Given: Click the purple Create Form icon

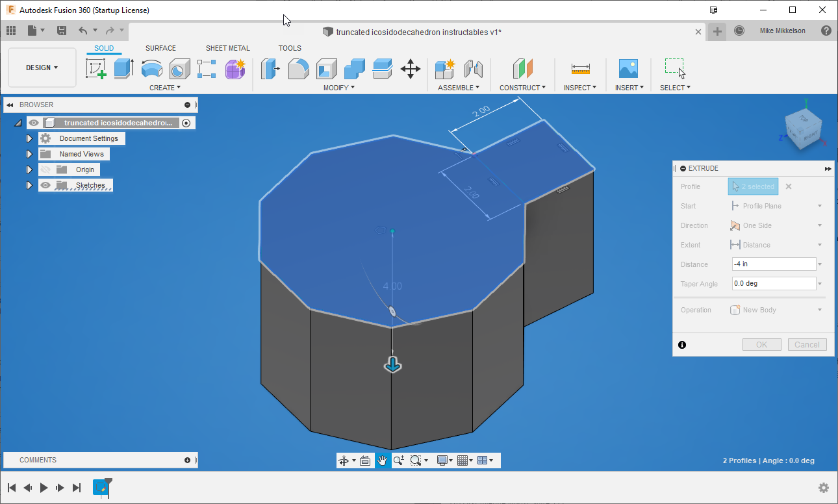Looking at the screenshot, I should click(235, 68).
